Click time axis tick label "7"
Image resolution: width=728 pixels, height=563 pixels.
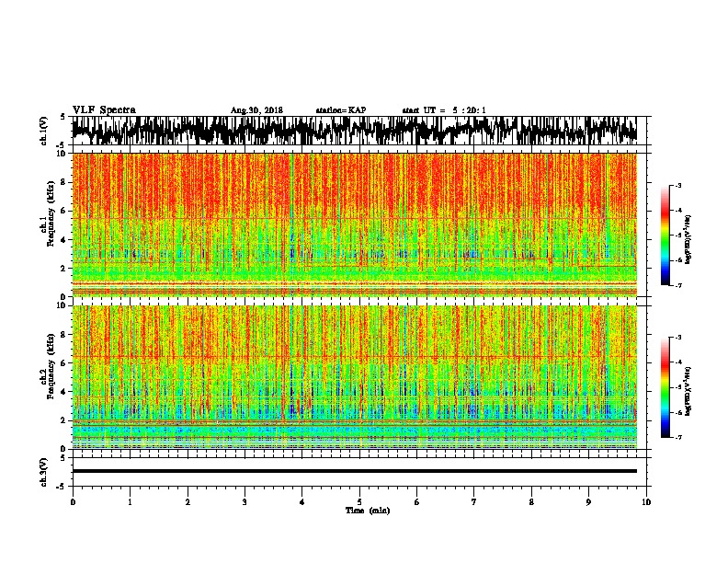tap(474, 502)
